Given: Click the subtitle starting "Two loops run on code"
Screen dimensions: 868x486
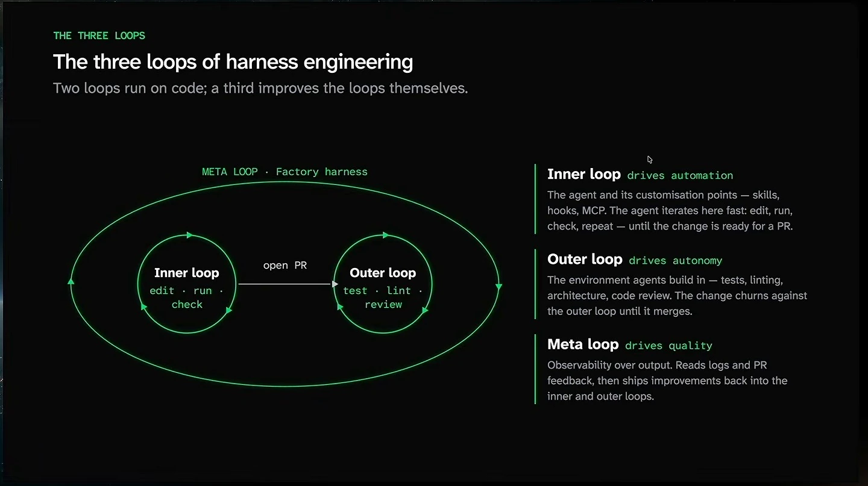Looking at the screenshot, I should pyautogui.click(x=260, y=88).
